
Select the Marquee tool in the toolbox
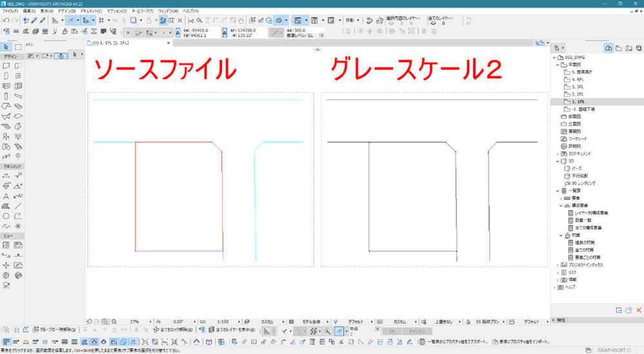pyautogui.click(x=18, y=47)
